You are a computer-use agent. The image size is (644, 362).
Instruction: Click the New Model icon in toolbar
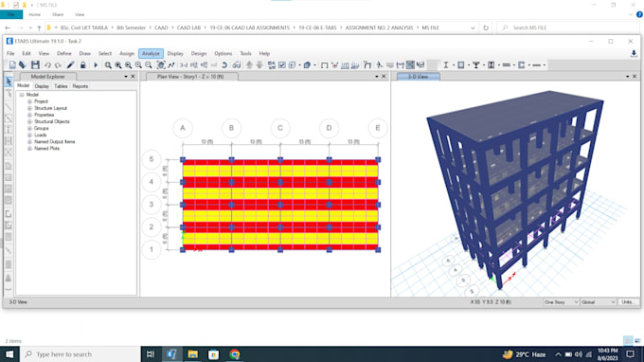(x=12, y=65)
